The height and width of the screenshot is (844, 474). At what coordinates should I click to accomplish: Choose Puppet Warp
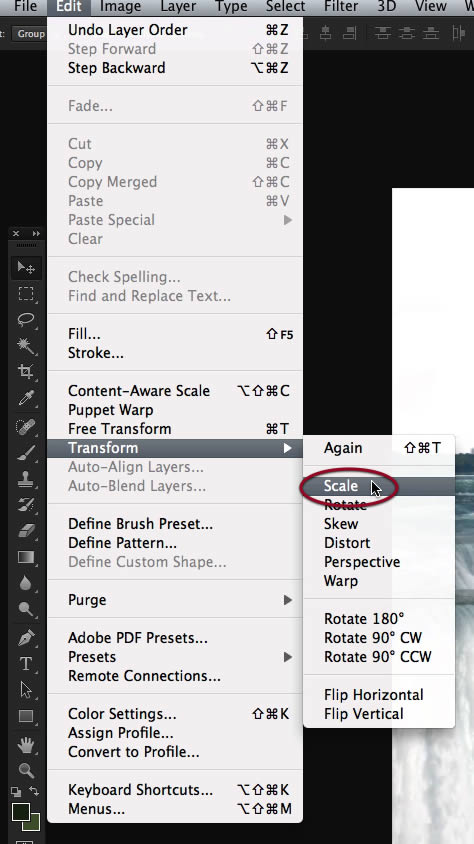(x=175, y=410)
